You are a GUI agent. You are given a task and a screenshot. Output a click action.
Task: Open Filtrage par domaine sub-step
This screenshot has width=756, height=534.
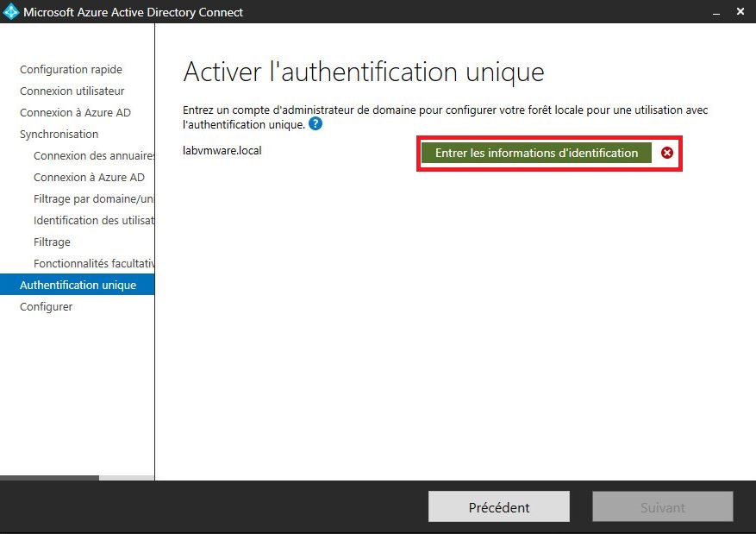pos(94,198)
